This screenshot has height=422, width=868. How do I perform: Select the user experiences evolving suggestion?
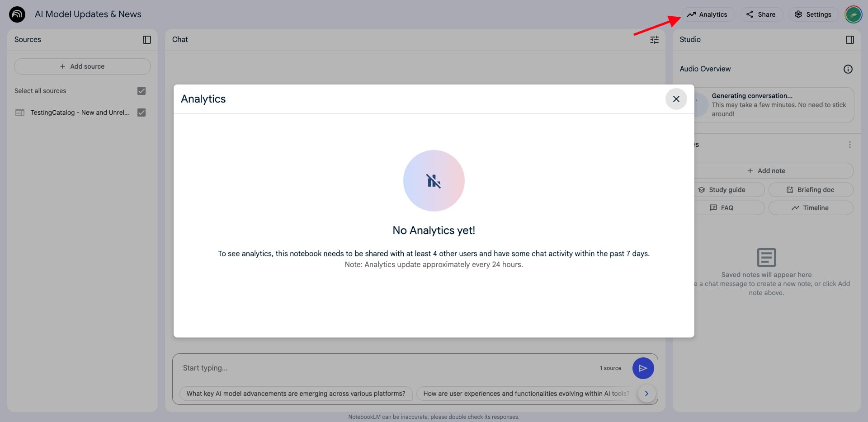(526, 394)
